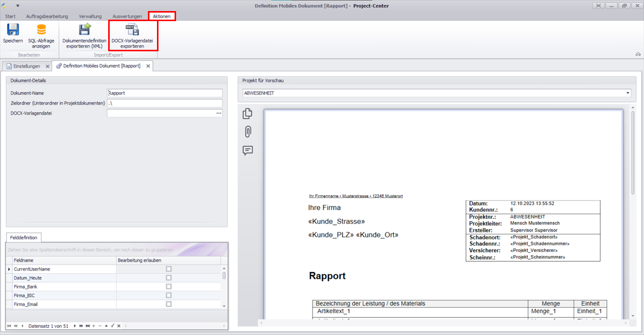Viewport: 644px width, 335px height.
Task: Enable editing checkbox for CurrentUserName
Action: tap(169, 269)
